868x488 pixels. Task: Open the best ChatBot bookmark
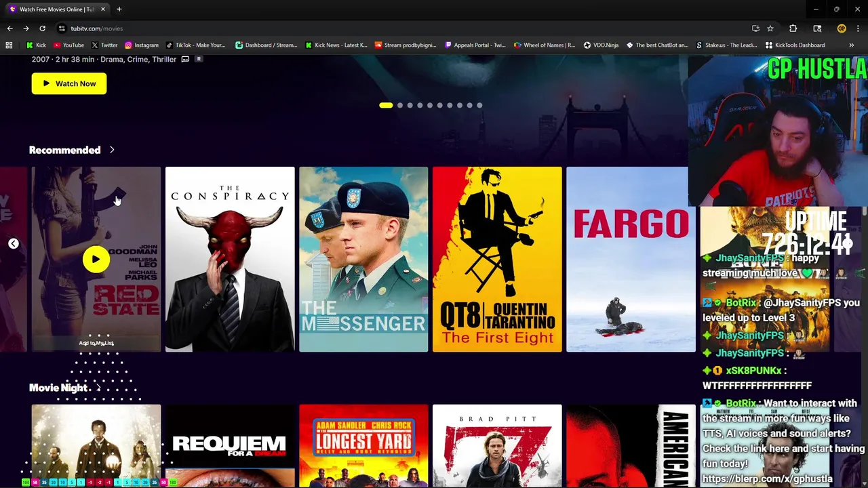[x=657, y=45]
